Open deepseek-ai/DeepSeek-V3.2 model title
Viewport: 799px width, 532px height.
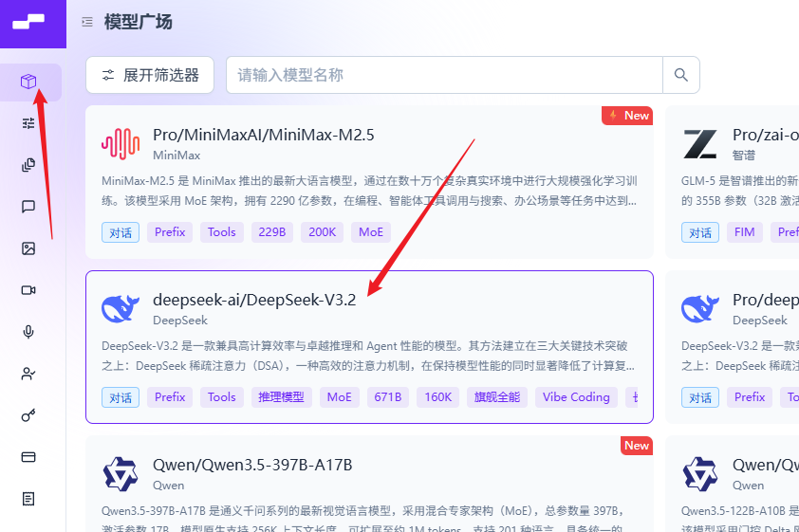pos(254,300)
